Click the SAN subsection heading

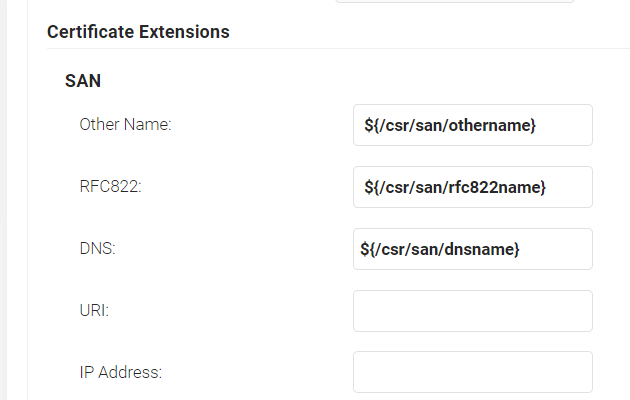coord(82,80)
